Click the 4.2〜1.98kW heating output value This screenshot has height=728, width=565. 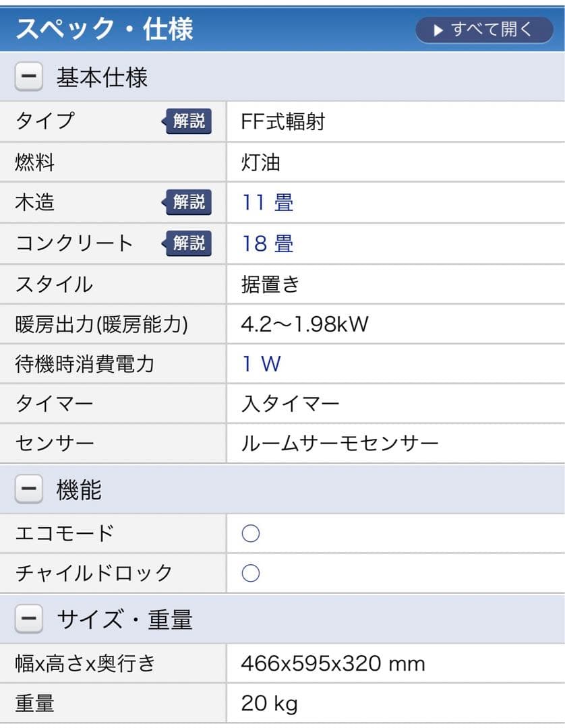305,324
